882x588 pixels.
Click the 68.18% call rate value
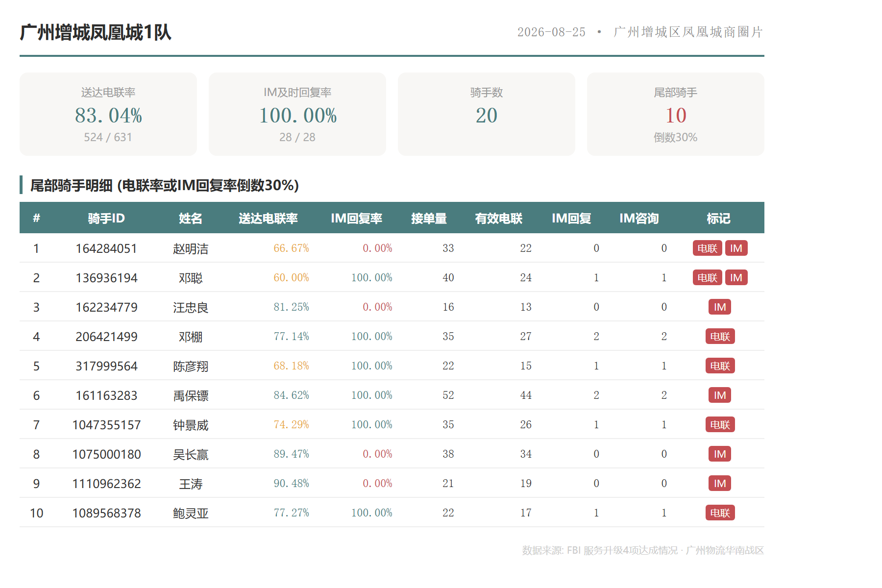coord(291,366)
